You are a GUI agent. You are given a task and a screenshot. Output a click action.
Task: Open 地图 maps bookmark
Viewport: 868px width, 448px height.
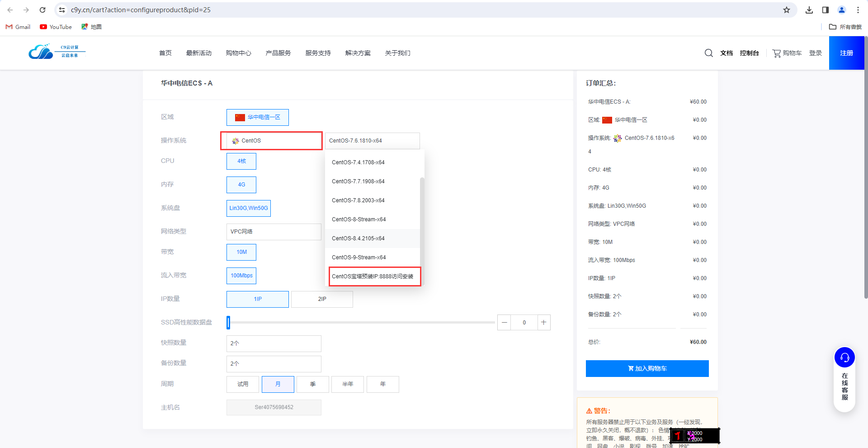(91, 27)
